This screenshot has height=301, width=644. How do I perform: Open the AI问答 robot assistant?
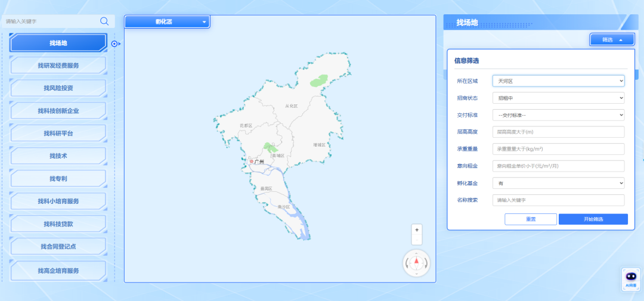631,278
